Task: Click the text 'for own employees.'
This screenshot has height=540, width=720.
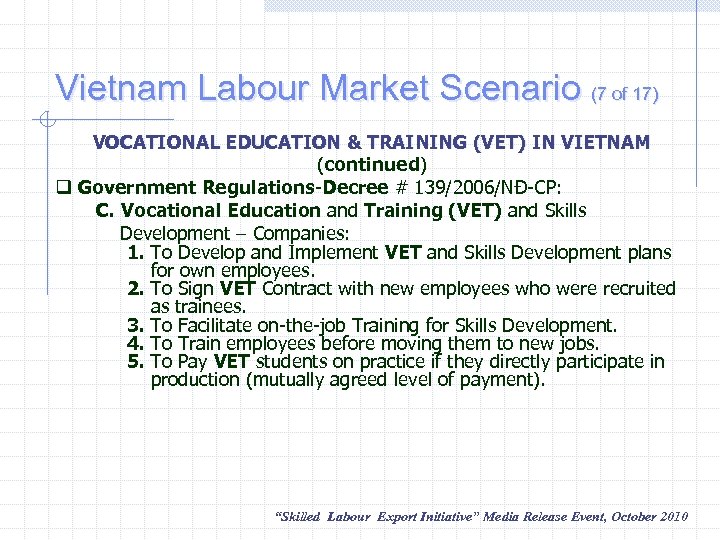Action: coord(233,270)
